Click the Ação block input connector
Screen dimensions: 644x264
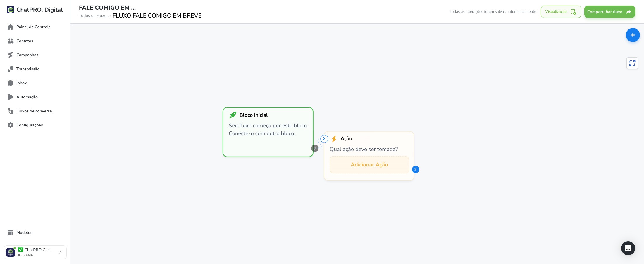324,139
